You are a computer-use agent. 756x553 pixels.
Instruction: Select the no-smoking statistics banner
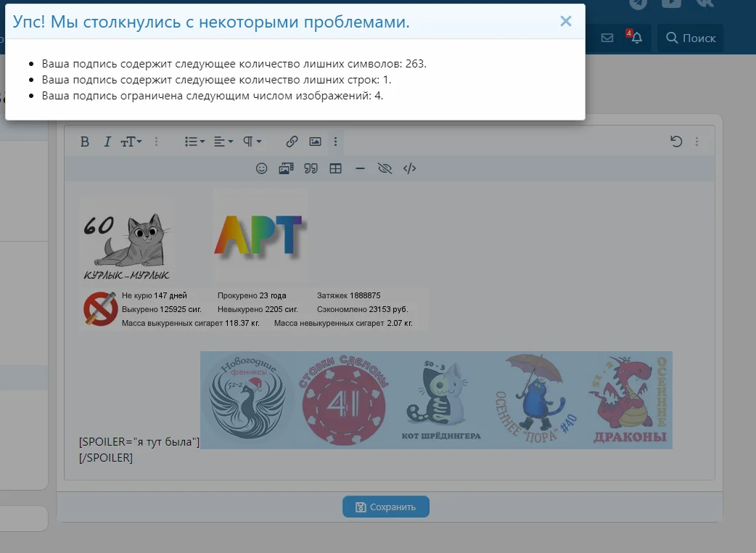pos(254,309)
